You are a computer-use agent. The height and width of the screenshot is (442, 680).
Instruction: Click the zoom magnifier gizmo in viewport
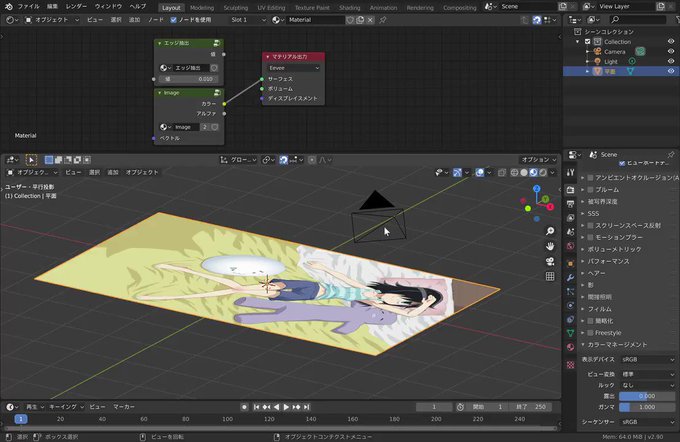tap(550, 231)
